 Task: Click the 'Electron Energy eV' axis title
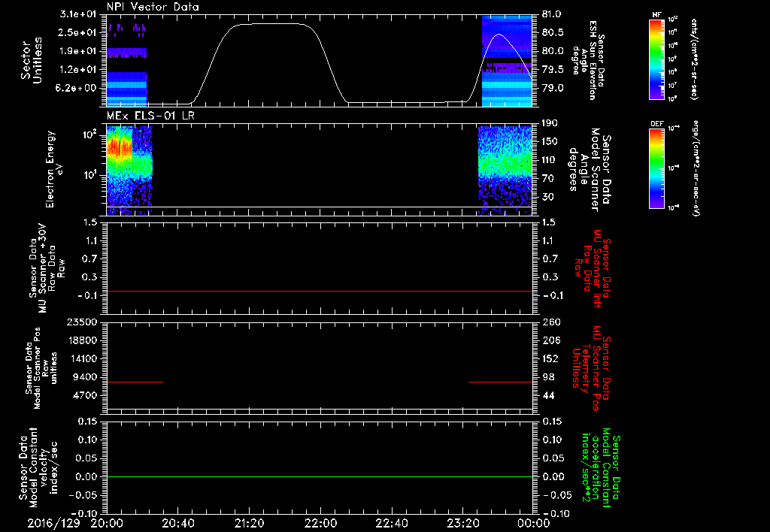(x=54, y=169)
